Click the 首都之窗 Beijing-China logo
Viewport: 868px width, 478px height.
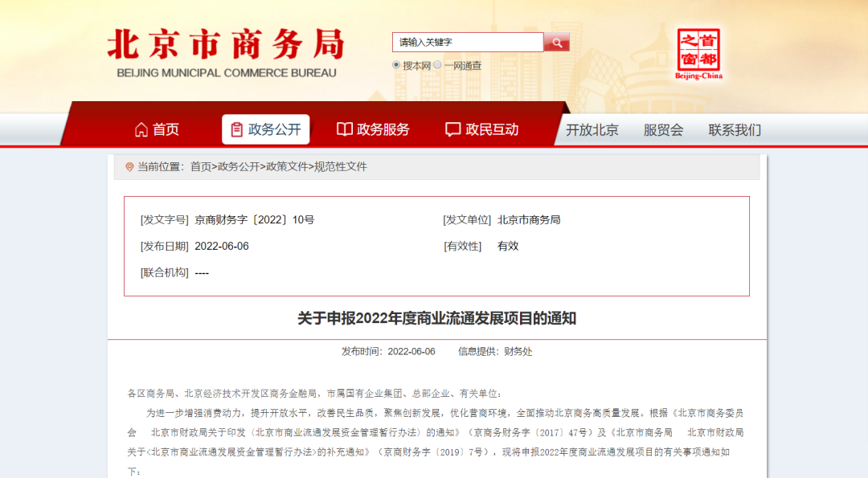point(698,54)
